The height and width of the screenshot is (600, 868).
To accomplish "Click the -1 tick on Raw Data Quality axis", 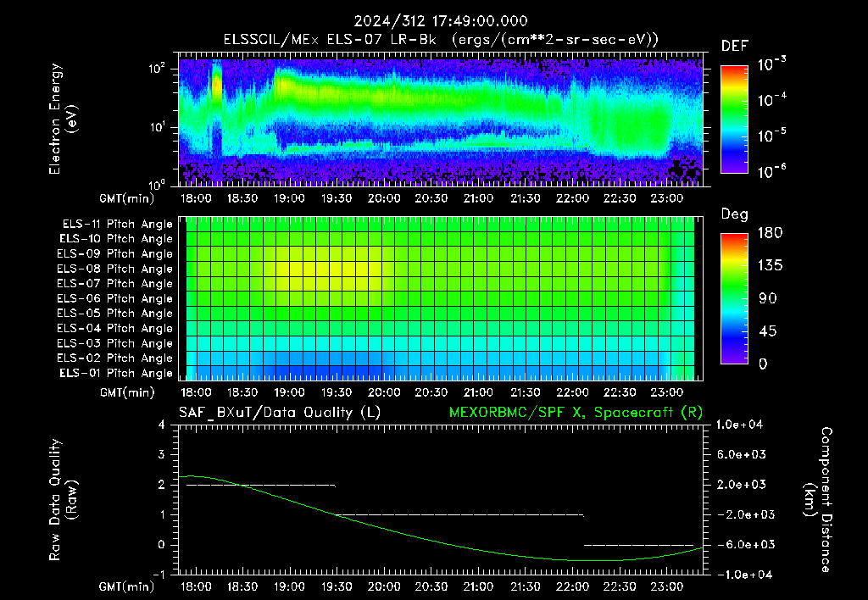I will (159, 575).
